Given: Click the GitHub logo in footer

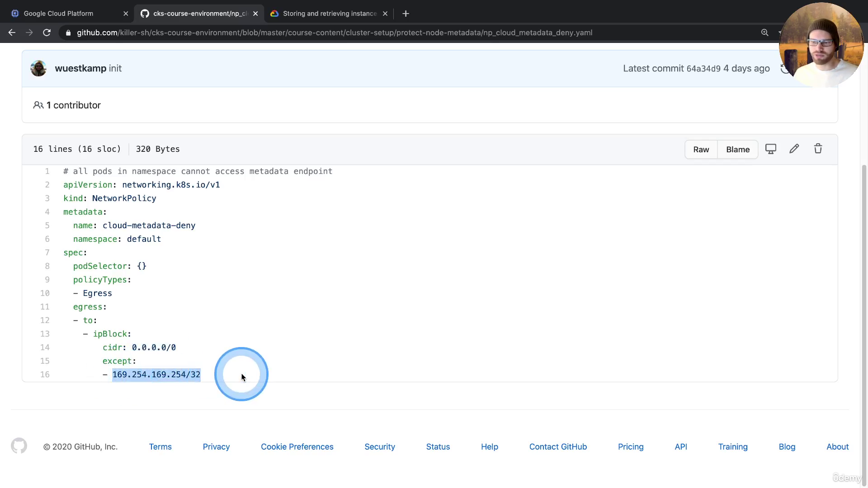Looking at the screenshot, I should [19, 446].
